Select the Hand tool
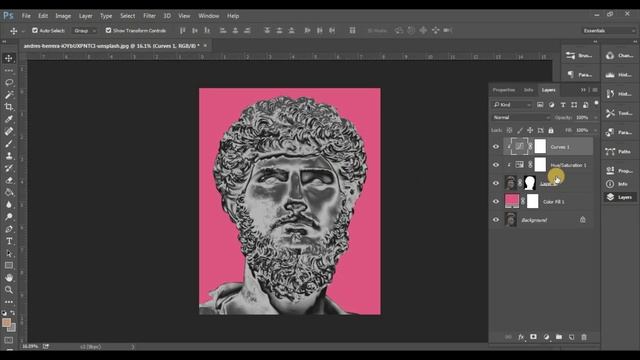The image size is (640, 360). click(9, 278)
